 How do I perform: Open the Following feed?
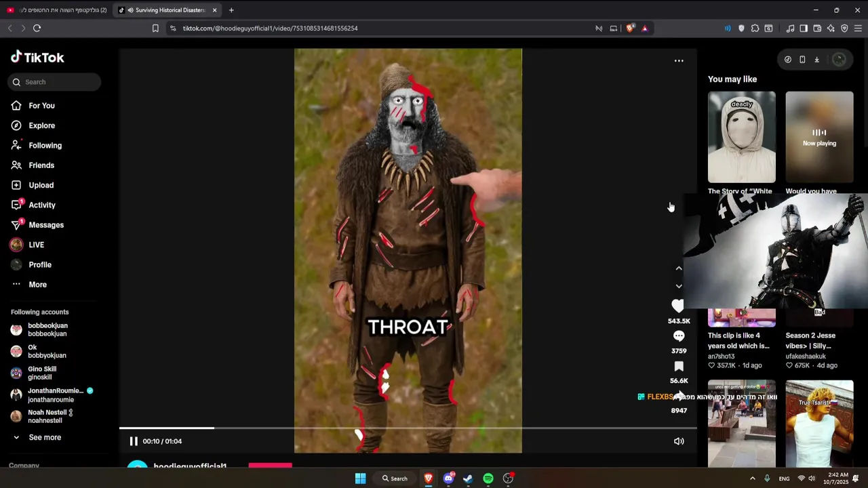coord(45,145)
